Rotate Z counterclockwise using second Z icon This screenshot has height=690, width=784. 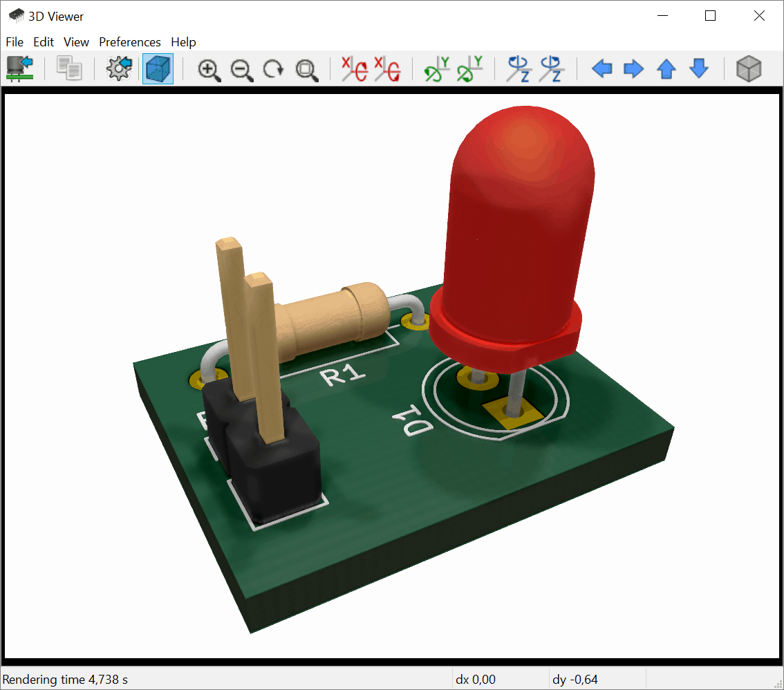click(551, 69)
